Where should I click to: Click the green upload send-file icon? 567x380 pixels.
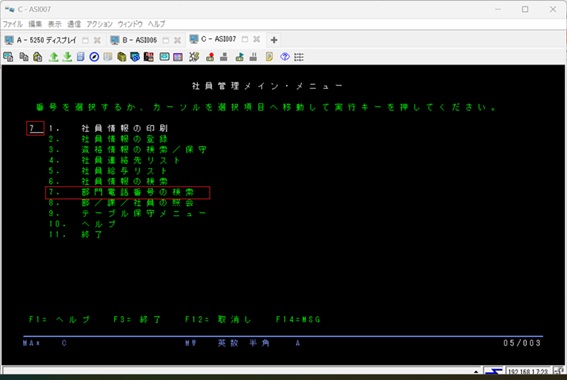click(54, 57)
